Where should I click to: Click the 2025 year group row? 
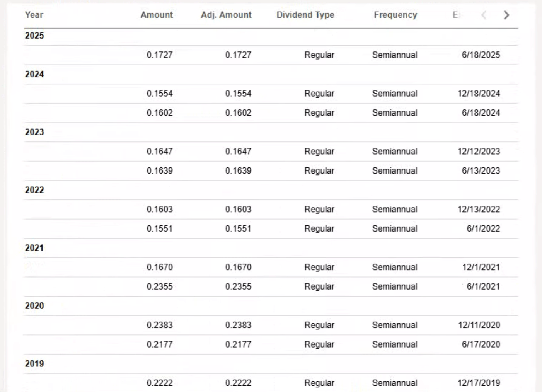(34, 36)
